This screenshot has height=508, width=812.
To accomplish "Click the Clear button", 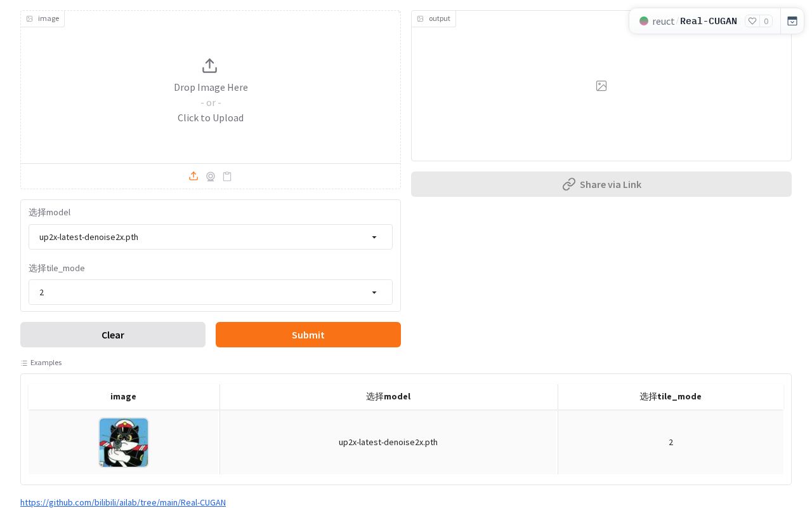I will coord(113,335).
